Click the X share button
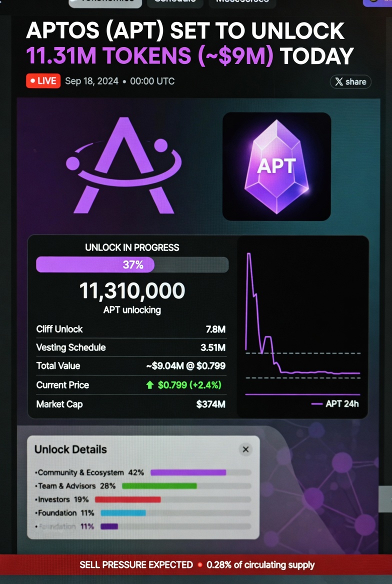The width and height of the screenshot is (392, 584). (x=350, y=81)
